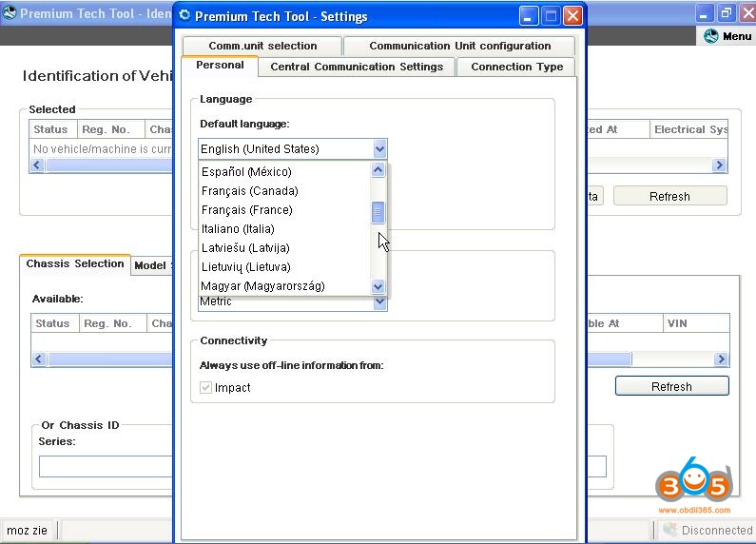
Task: Choose Italiano (Italia) from language list
Action: point(284,228)
